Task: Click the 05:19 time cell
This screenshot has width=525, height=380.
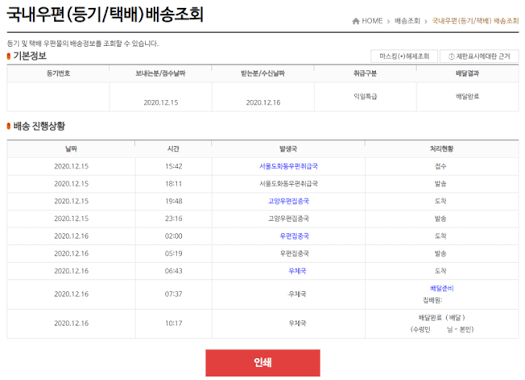Action: tap(173, 253)
